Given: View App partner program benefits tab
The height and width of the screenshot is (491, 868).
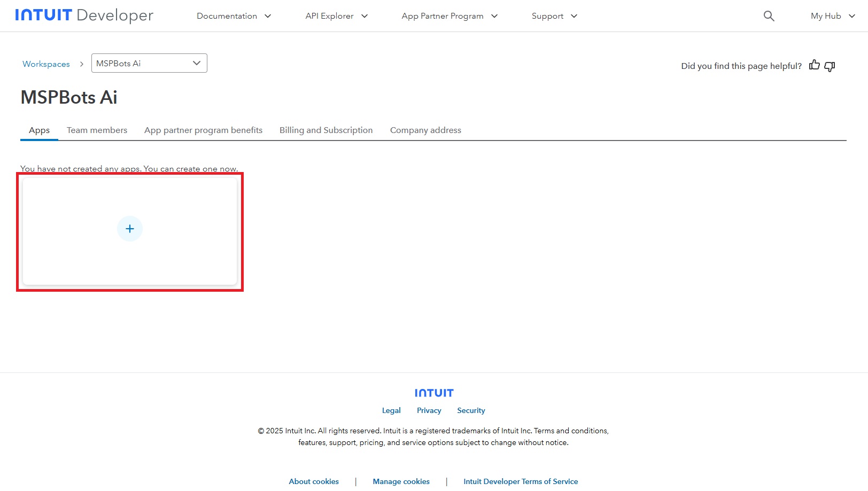Looking at the screenshot, I should pos(203,130).
